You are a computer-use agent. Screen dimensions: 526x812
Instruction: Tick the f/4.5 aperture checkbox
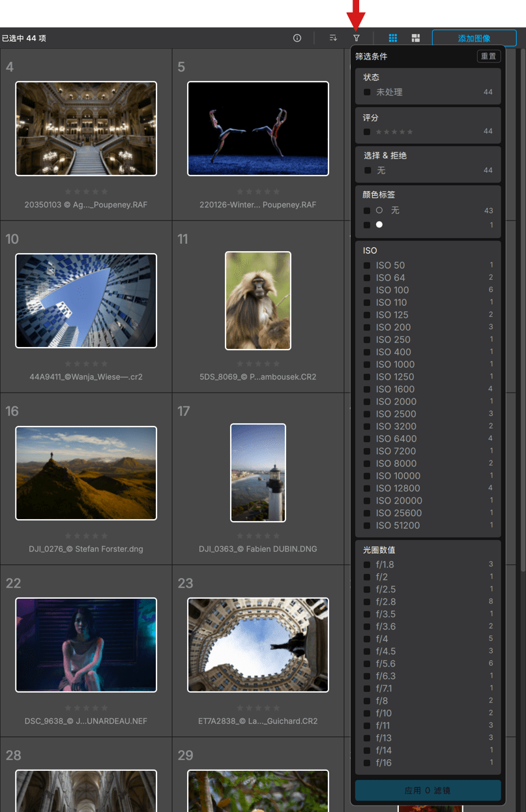367,652
